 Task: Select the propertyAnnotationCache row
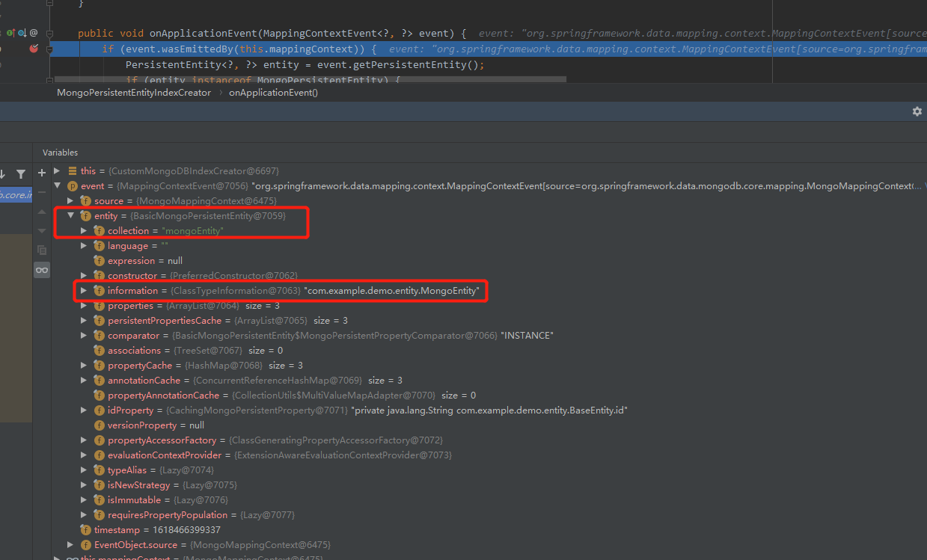489,396
